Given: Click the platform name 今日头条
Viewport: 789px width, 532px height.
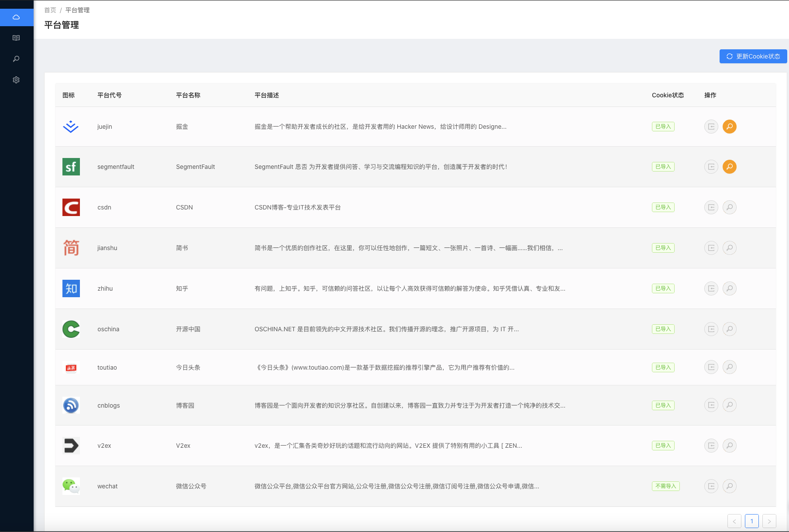Looking at the screenshot, I should (x=188, y=367).
